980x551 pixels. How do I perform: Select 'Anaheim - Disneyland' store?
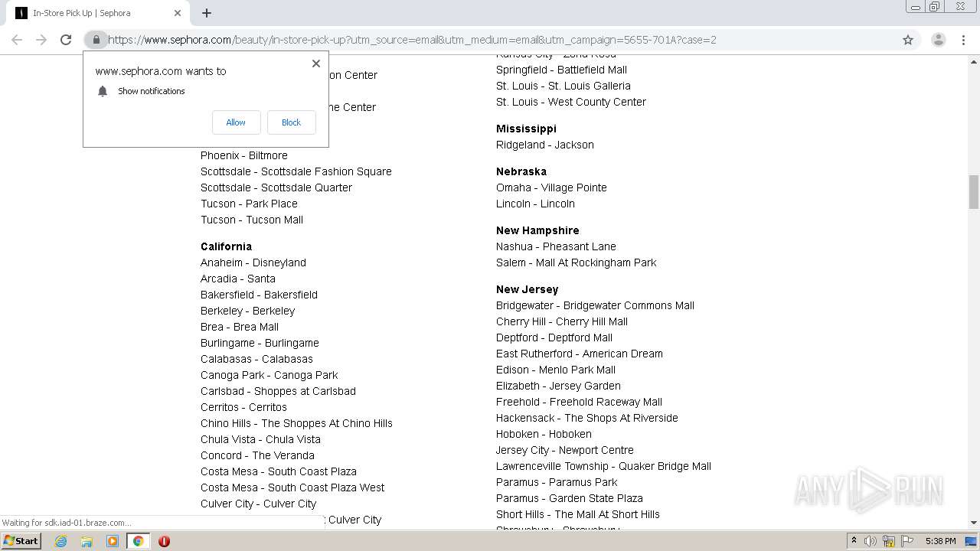[x=253, y=262]
